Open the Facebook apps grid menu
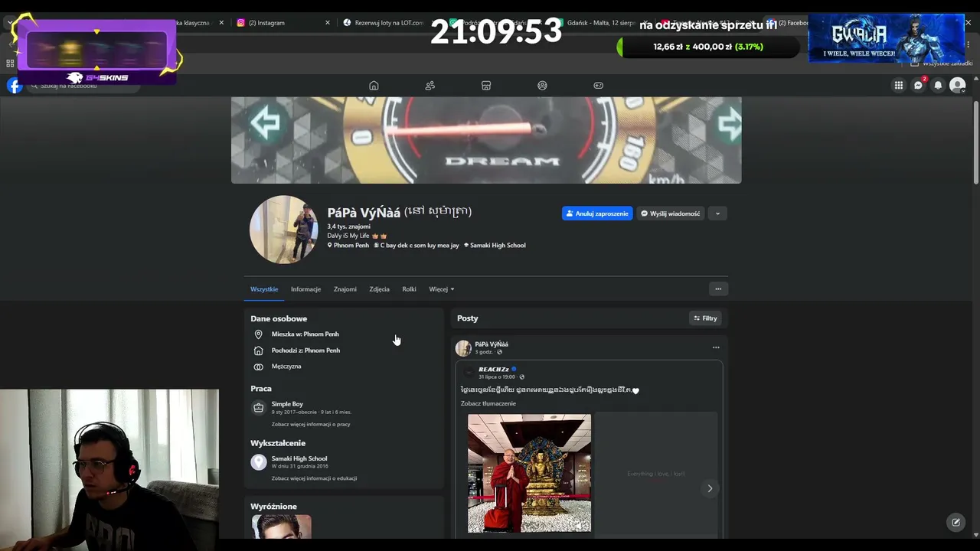The width and height of the screenshot is (980, 551). (x=899, y=86)
